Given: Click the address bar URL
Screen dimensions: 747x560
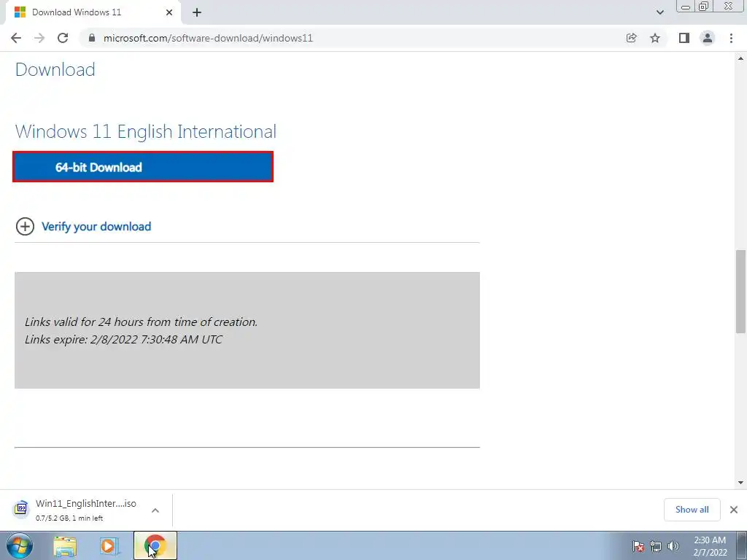Looking at the screenshot, I should point(208,38).
